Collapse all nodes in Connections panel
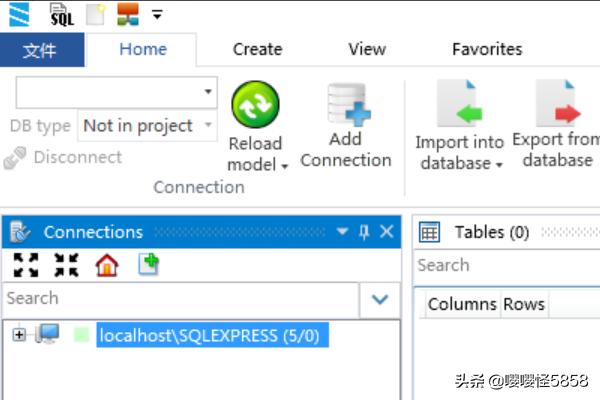The height and width of the screenshot is (400, 600). tap(66, 265)
